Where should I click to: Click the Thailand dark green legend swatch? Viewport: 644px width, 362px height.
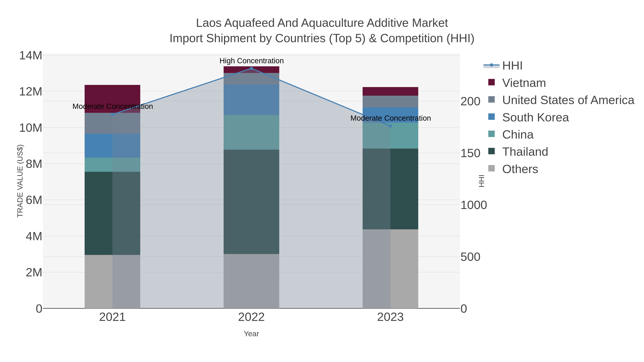coord(492,151)
